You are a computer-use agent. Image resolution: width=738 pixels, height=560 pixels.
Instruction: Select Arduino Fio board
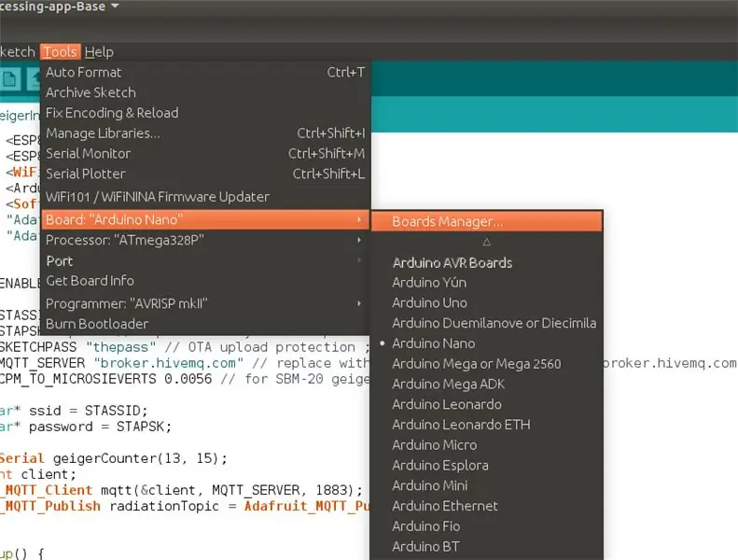[x=487, y=525]
